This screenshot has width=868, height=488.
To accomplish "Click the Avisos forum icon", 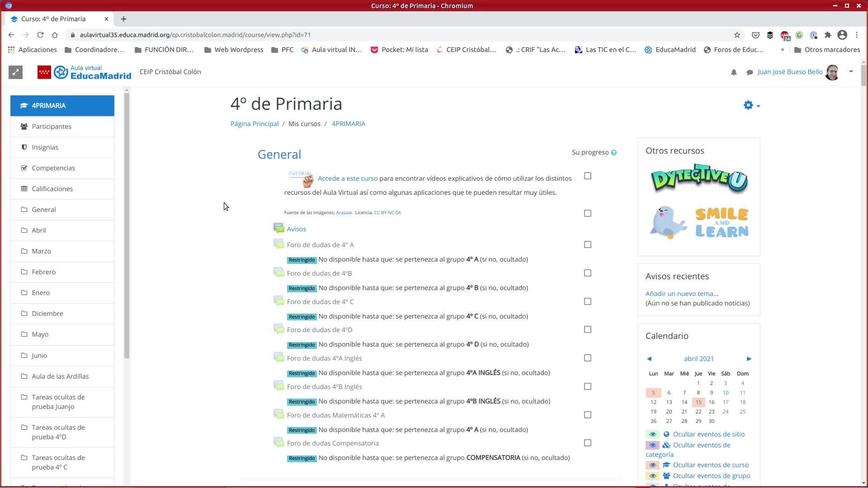I will [x=278, y=229].
